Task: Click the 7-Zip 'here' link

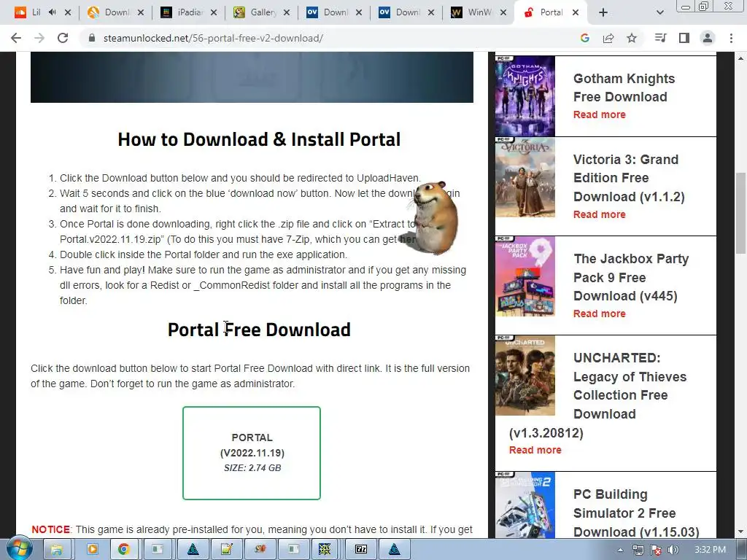Action: 407,239
